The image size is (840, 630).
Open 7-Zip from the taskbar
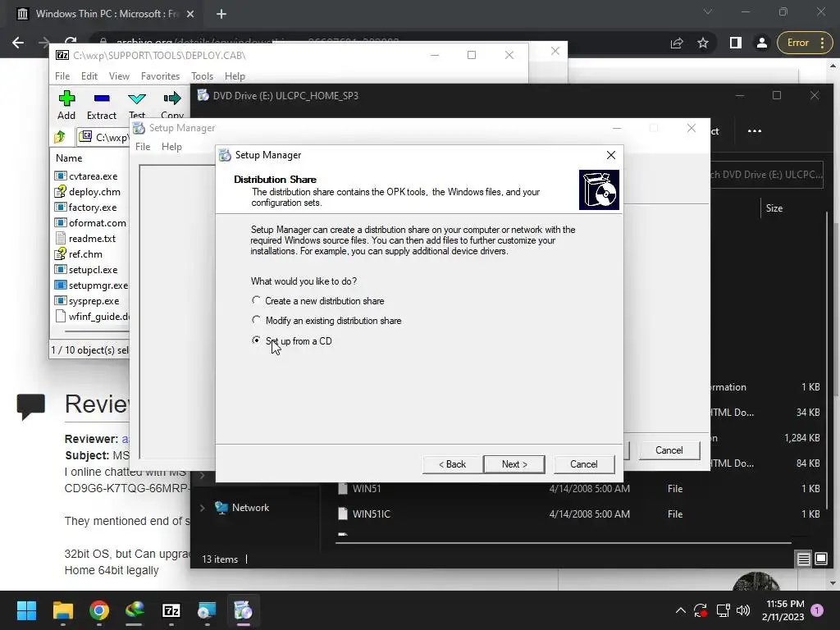[171, 610]
